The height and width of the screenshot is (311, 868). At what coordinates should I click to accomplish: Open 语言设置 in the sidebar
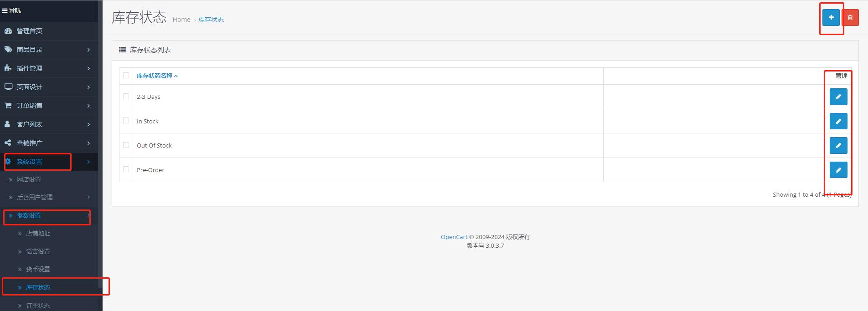[38, 251]
